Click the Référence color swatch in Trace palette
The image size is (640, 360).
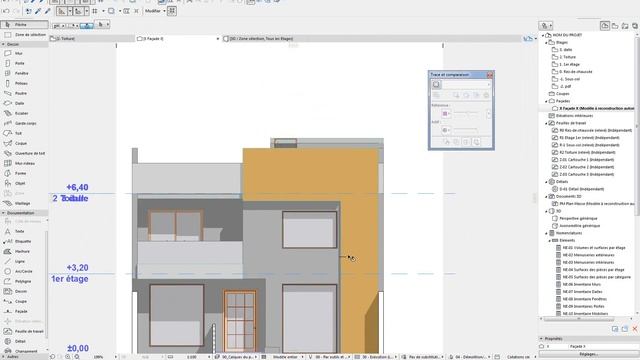click(x=445, y=114)
